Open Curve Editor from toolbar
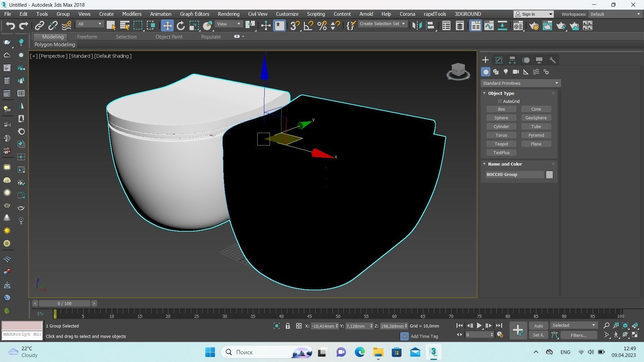The width and height of the screenshot is (644, 362). tap(489, 26)
